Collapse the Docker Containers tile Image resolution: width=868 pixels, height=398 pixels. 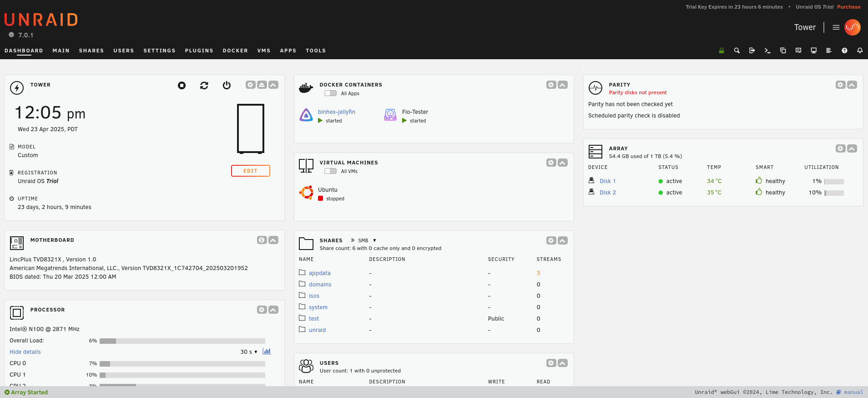563,85
